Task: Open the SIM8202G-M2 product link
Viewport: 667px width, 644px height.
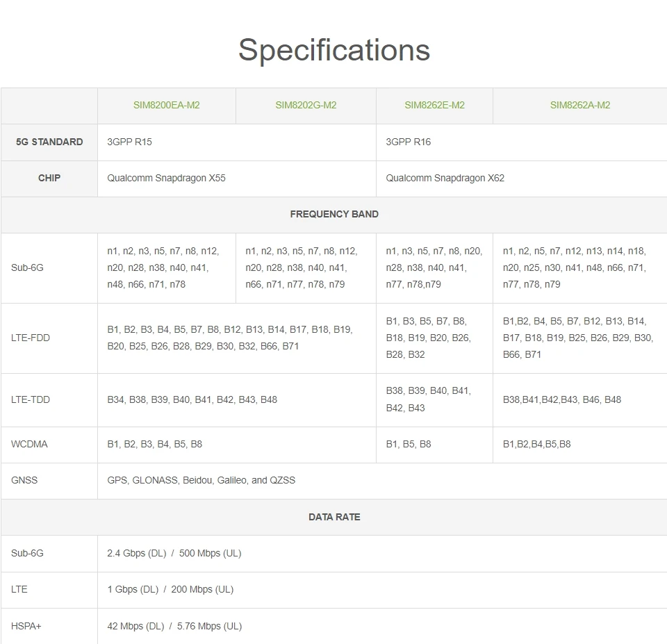Action: pos(306,106)
